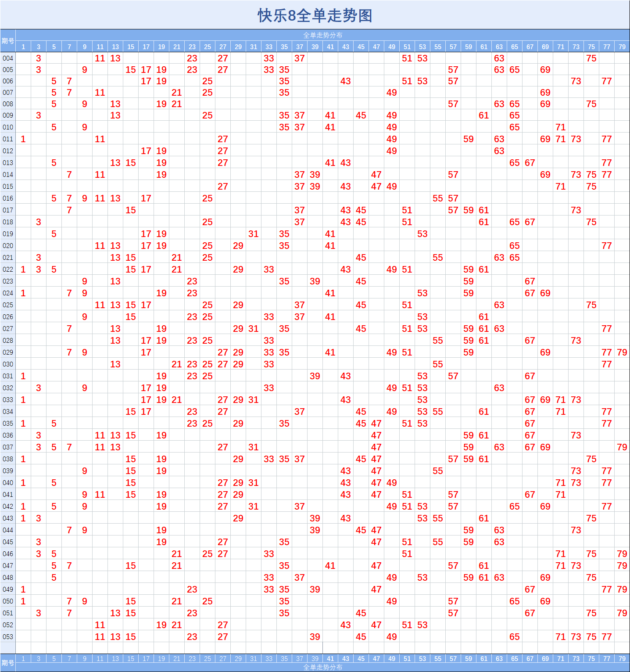Click number 43 in issue 006 row

346,81
